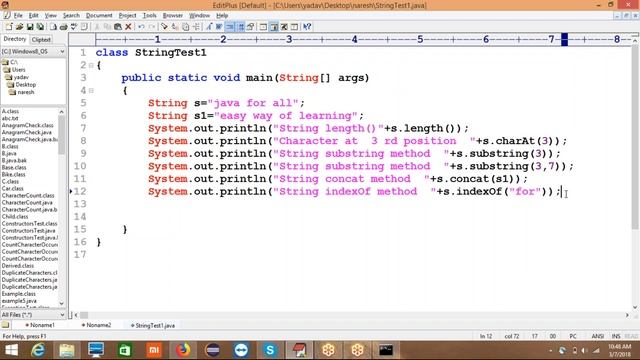640x360 pixels.
Task: Select the Users folder in tree
Action: pyautogui.click(x=18, y=69)
